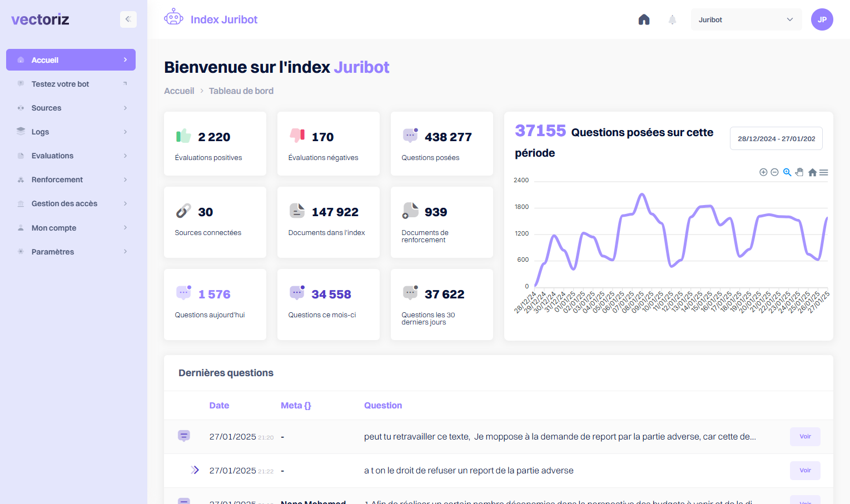Image resolution: width=850 pixels, height=504 pixels.
Task: Click Voir for the 21:22 question
Action: (805, 470)
